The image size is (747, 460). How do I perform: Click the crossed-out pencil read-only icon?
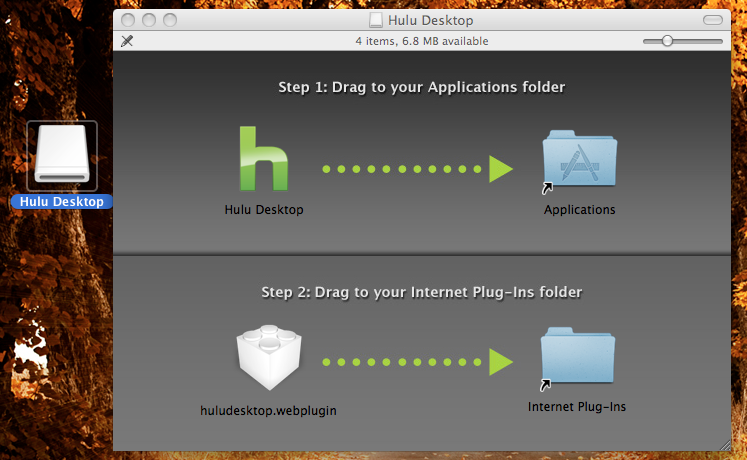127,41
